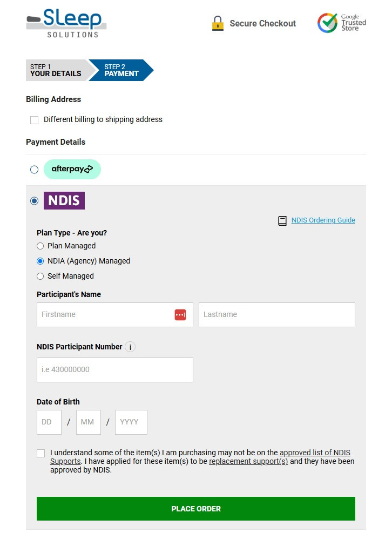Open the NDIS Ordering Guide link

click(323, 220)
